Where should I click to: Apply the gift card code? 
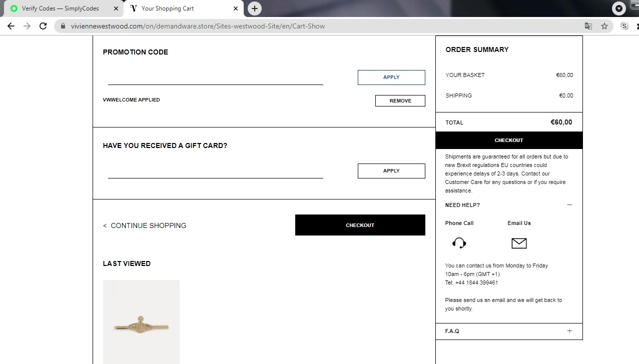pyautogui.click(x=391, y=170)
